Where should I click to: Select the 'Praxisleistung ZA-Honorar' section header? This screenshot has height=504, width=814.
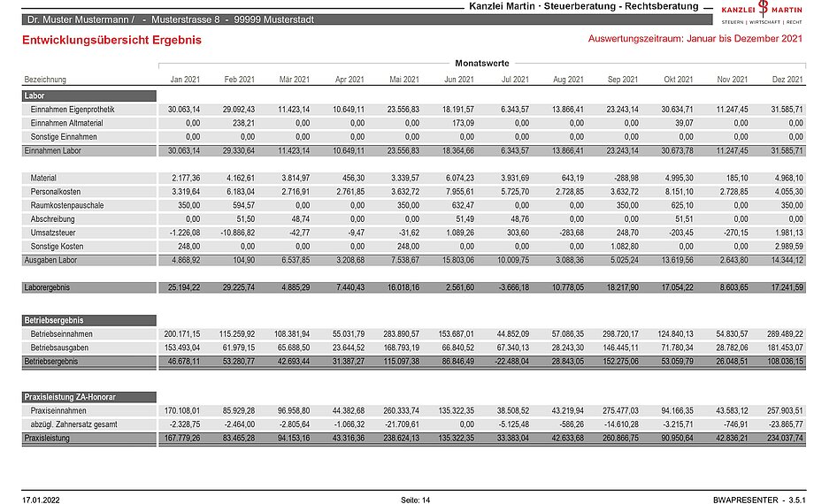88,397
